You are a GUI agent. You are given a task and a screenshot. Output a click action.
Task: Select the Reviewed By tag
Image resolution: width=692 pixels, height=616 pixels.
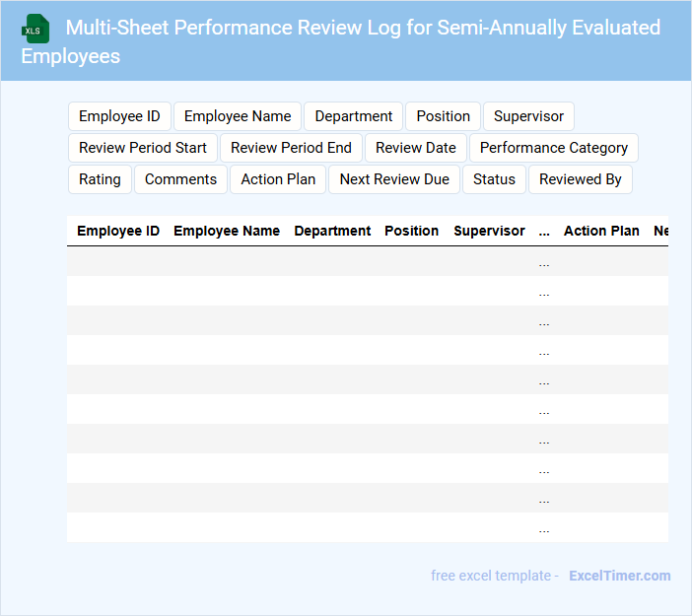[580, 179]
